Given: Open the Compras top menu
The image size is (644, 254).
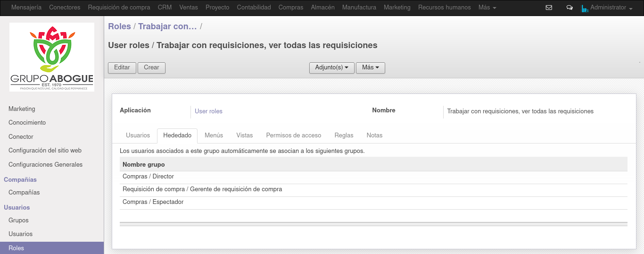Looking at the screenshot, I should coord(291,8).
